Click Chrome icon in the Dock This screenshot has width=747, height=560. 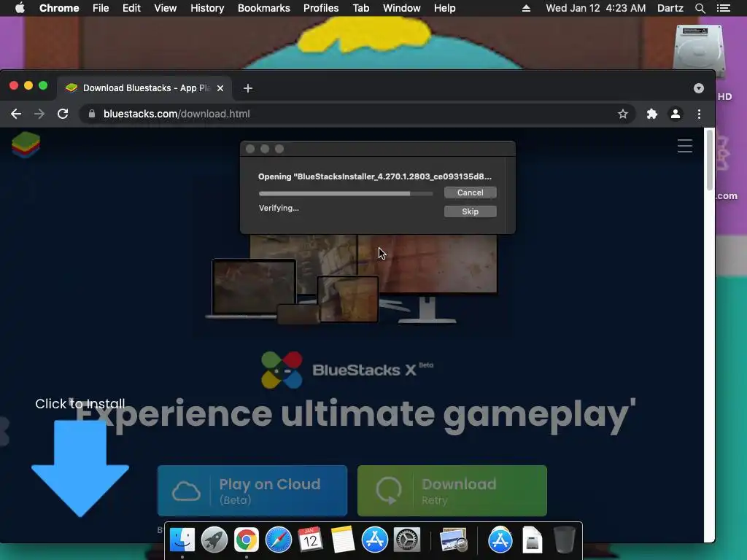[x=247, y=540]
